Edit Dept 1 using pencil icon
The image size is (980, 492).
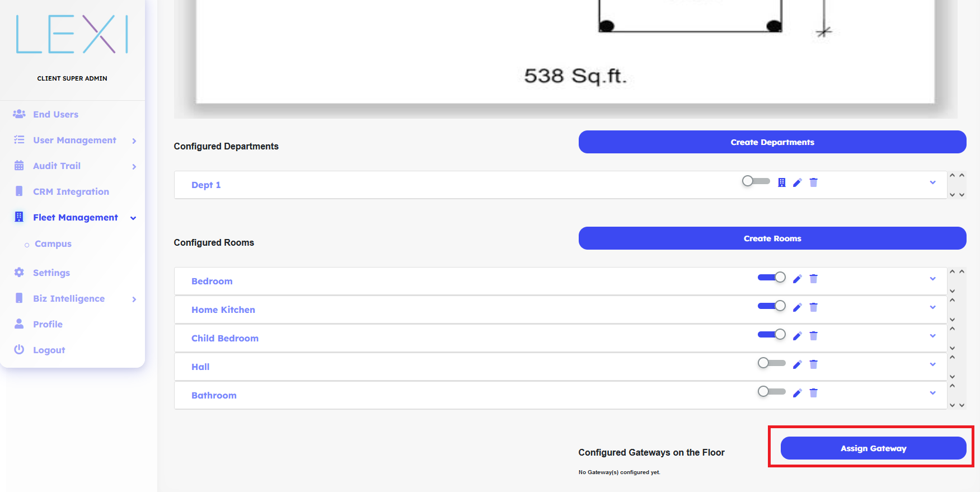797,182
